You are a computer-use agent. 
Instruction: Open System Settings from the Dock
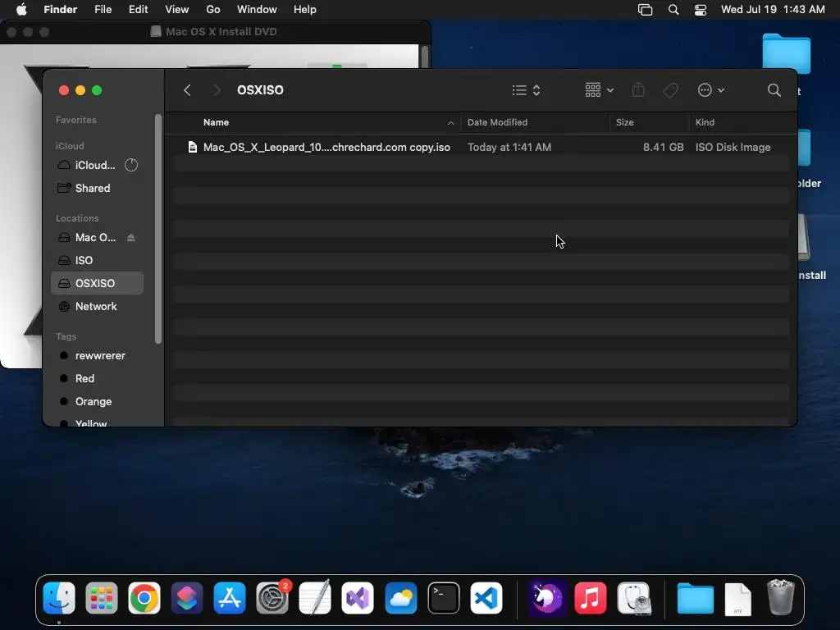pyautogui.click(x=272, y=597)
